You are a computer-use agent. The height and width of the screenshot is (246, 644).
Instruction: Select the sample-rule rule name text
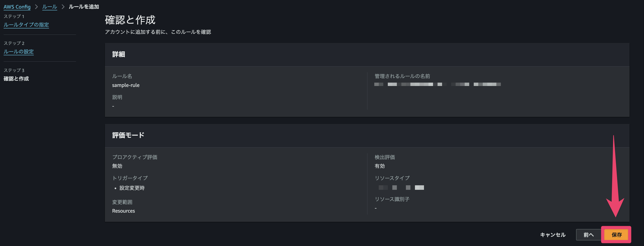click(126, 85)
